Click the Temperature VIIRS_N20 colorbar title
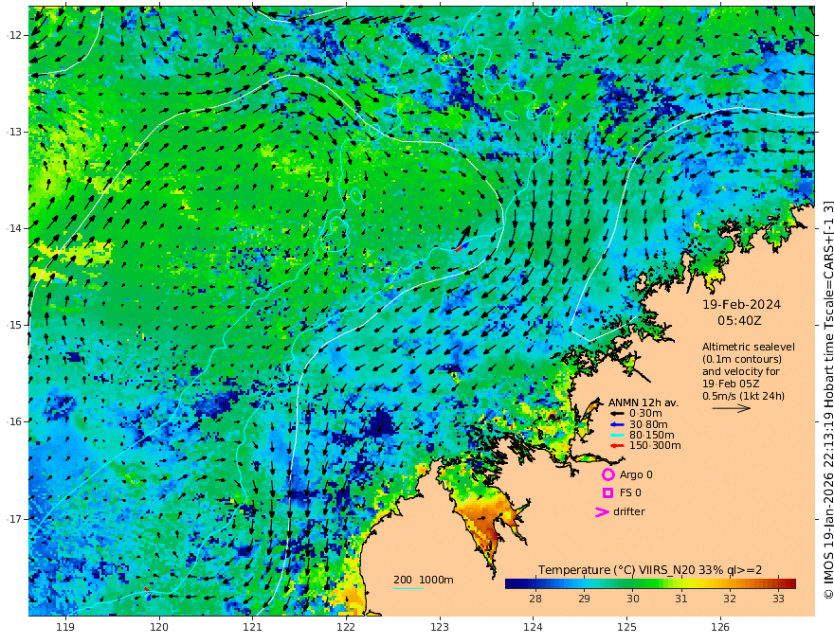Screen dimensions: 834x644 click(x=650, y=570)
